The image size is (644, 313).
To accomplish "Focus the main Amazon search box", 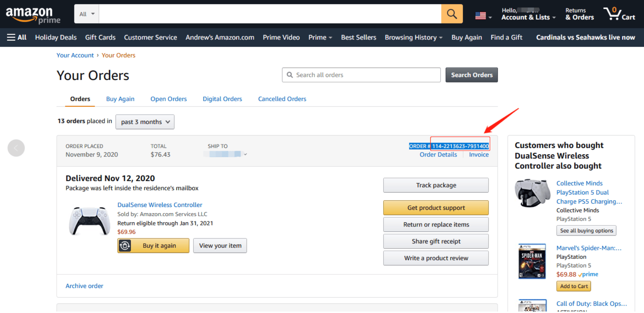I will pyautogui.click(x=270, y=14).
